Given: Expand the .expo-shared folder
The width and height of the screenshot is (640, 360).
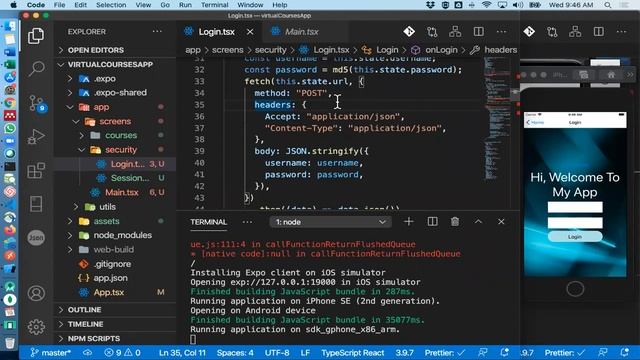Looking at the screenshot, I should tap(120, 93).
